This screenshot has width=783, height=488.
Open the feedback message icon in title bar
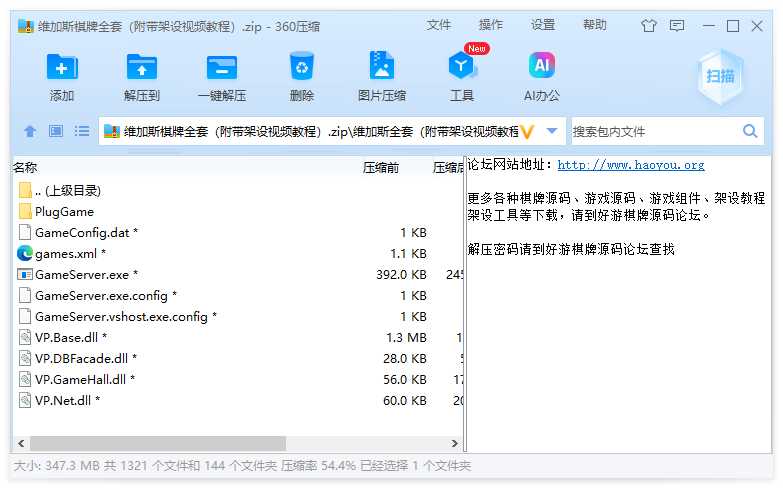677,25
